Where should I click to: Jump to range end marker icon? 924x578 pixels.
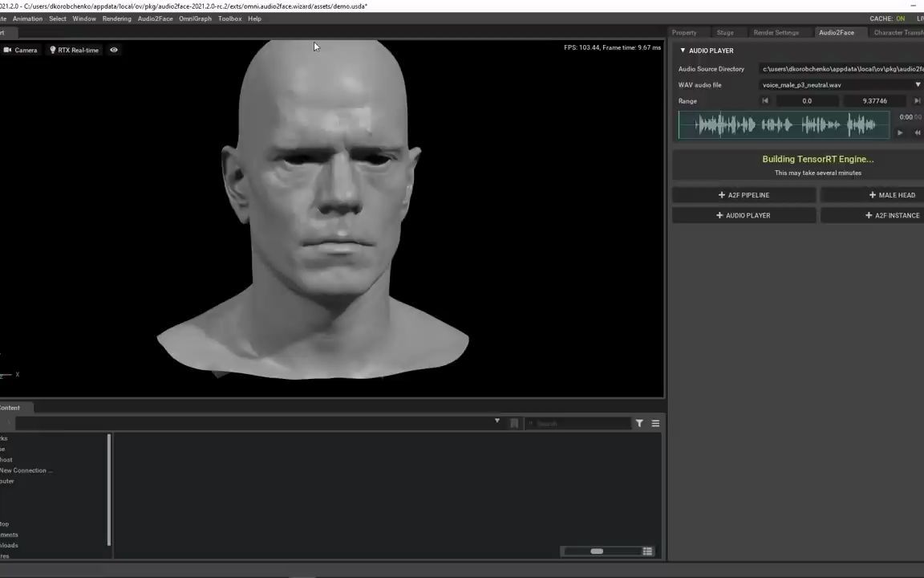[x=917, y=101]
